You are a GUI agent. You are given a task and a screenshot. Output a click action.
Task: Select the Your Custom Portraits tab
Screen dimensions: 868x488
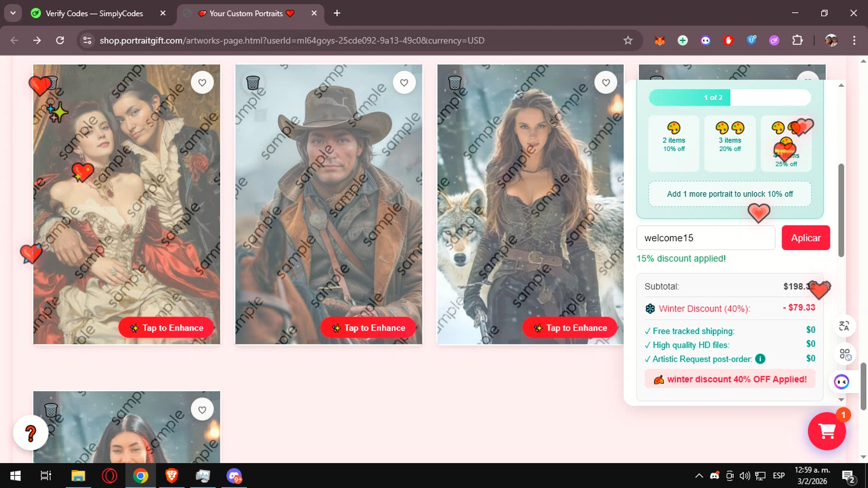click(246, 13)
